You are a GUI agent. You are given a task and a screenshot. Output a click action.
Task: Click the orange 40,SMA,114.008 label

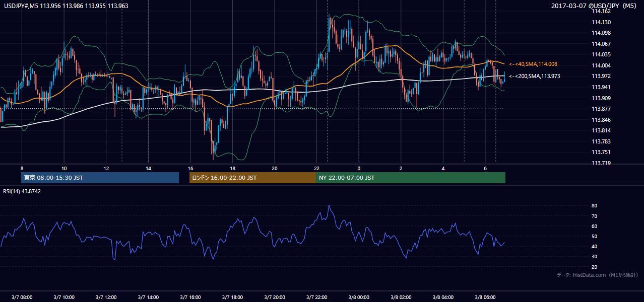coord(533,64)
